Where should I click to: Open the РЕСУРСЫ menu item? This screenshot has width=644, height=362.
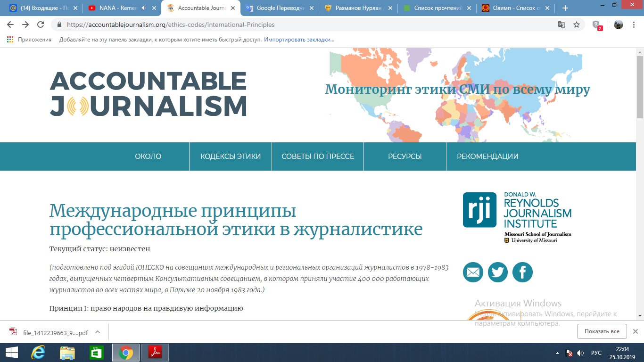[x=405, y=156]
